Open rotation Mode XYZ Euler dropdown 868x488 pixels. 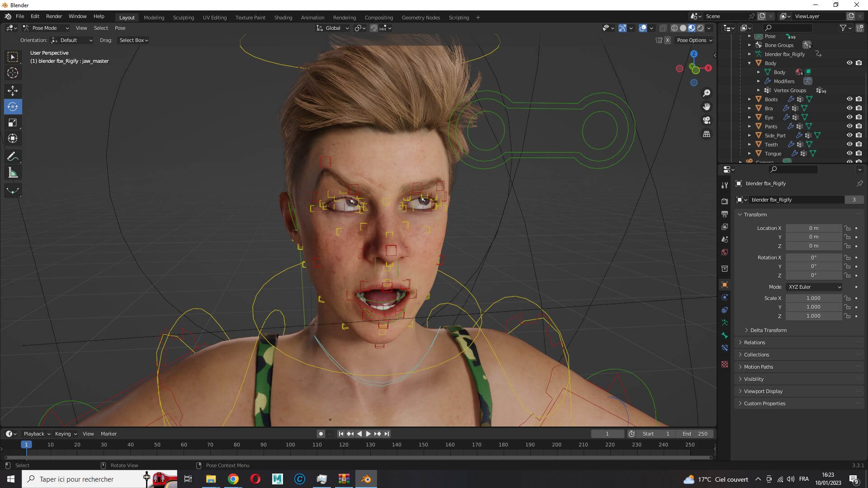(x=814, y=287)
